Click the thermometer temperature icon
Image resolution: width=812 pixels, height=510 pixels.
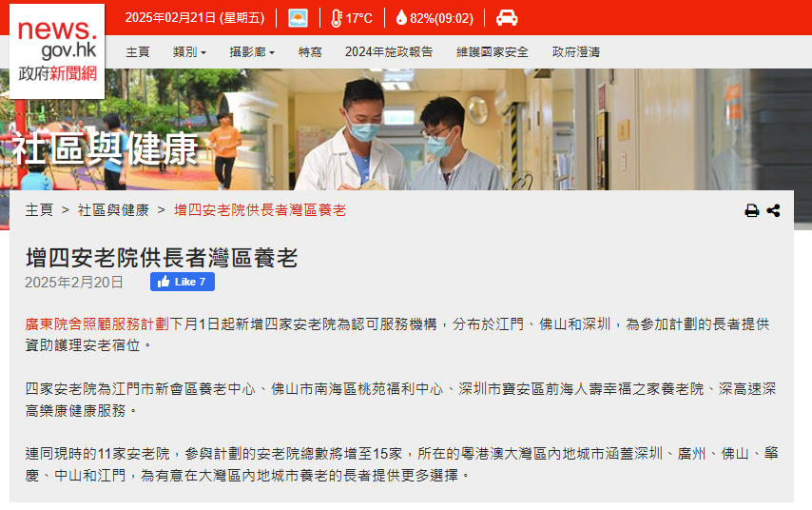click(x=337, y=18)
